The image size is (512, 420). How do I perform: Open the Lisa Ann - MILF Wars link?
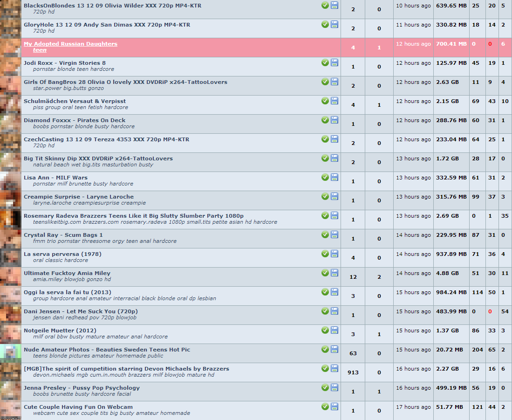tap(55, 178)
